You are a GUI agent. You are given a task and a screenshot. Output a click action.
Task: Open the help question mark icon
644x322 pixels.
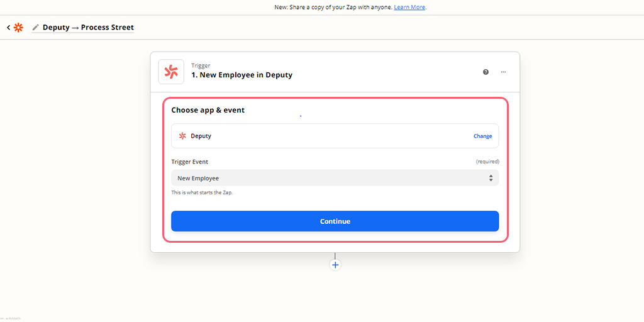(486, 72)
